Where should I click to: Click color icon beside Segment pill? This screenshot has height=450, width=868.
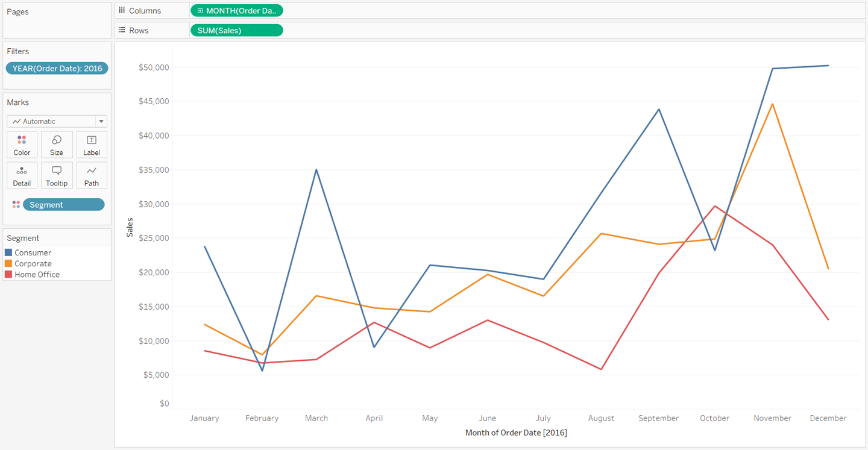(x=16, y=205)
